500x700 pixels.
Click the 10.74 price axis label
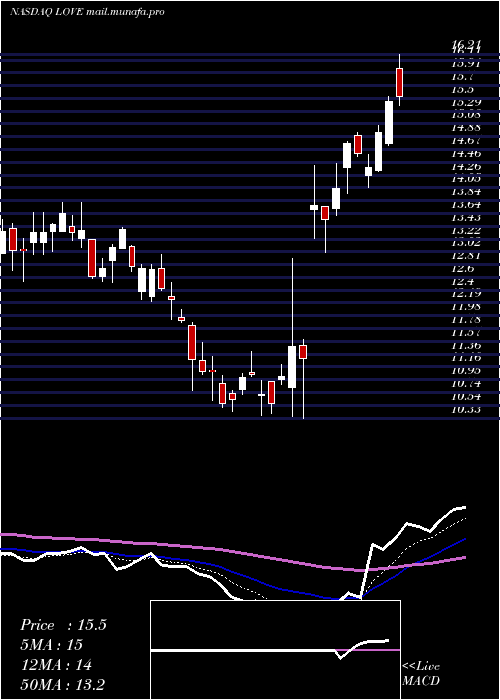point(466,383)
